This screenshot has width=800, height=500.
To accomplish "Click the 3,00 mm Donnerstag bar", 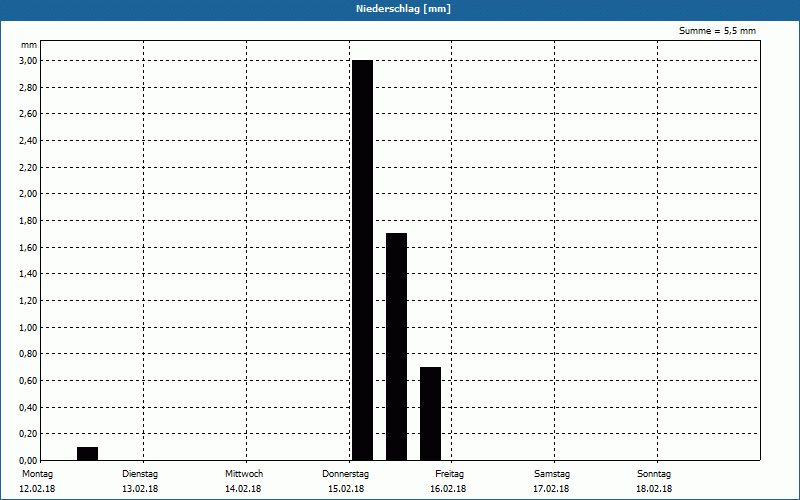I will tap(363, 260).
